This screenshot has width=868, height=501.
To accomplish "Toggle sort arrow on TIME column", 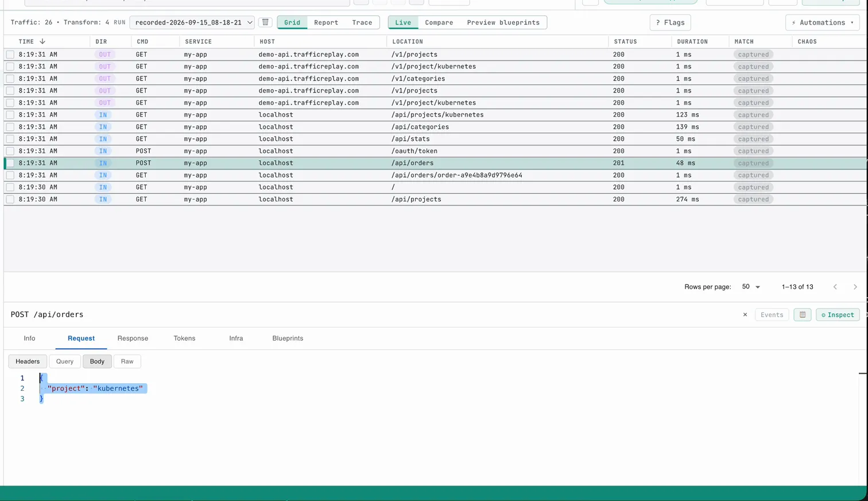I will (42, 41).
